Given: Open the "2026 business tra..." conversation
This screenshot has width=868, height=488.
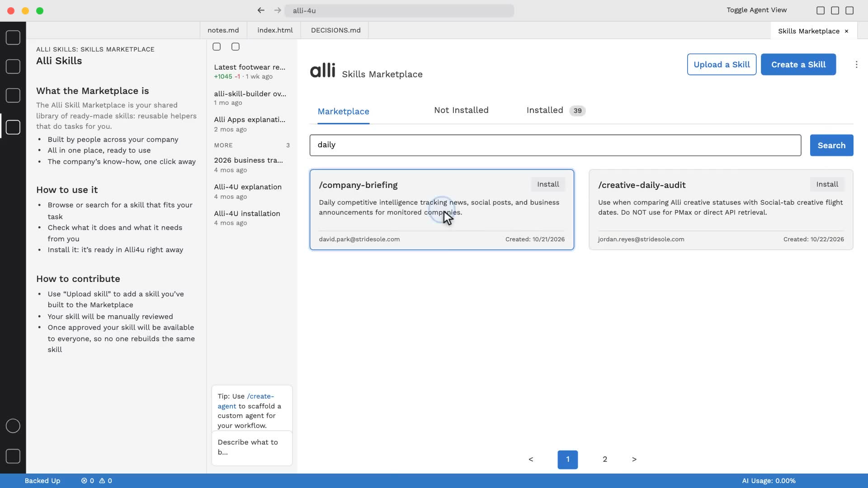Looking at the screenshot, I should coord(251,164).
